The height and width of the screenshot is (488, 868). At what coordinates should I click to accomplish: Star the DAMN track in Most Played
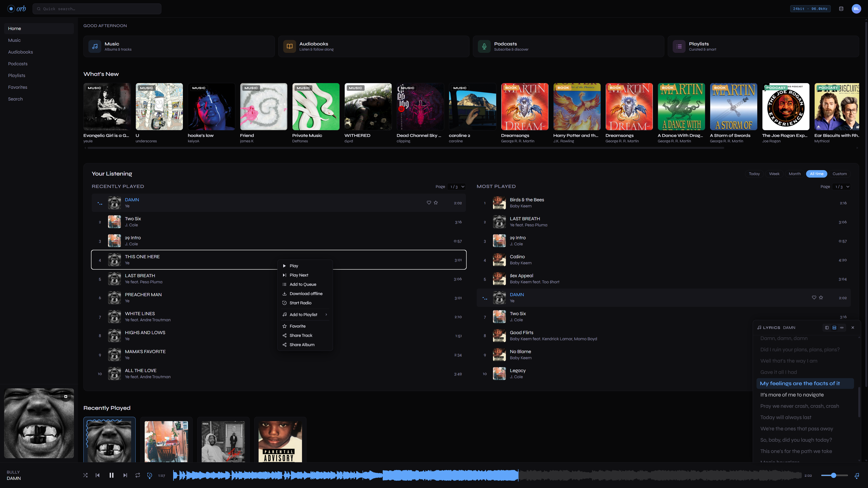tap(821, 298)
